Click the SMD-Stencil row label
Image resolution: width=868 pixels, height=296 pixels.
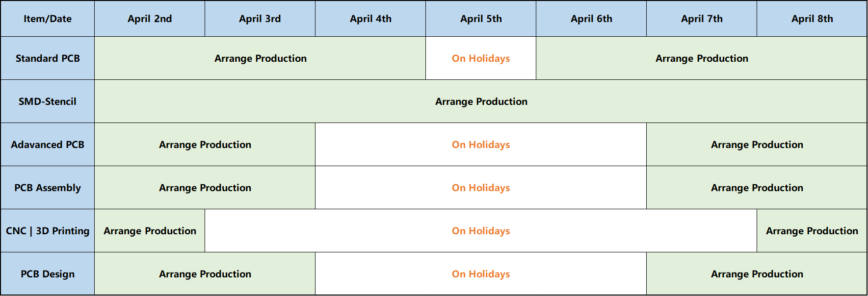(x=48, y=101)
